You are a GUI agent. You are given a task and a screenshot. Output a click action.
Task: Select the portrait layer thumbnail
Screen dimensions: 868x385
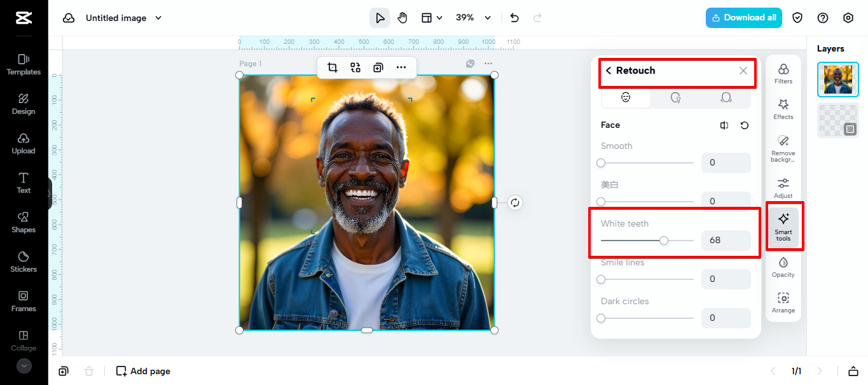click(837, 80)
